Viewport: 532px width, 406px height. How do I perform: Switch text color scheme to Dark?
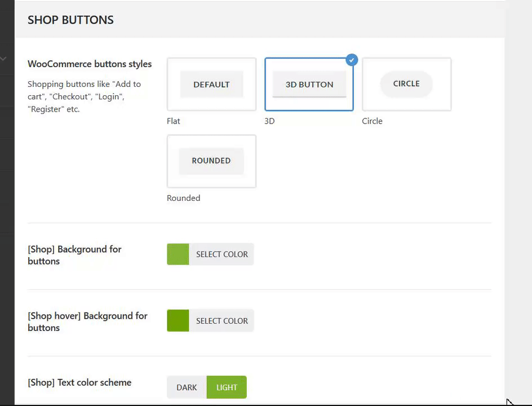click(x=187, y=387)
